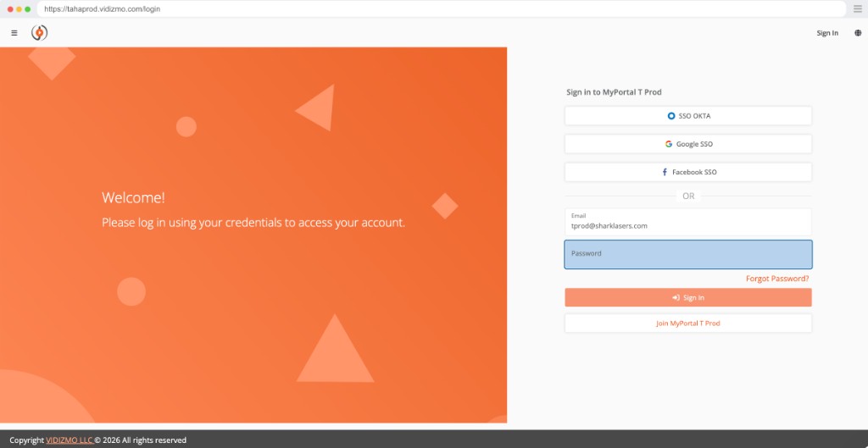The image size is (868, 448).
Task: Open the Forgot Password link
Action: pyautogui.click(x=777, y=279)
